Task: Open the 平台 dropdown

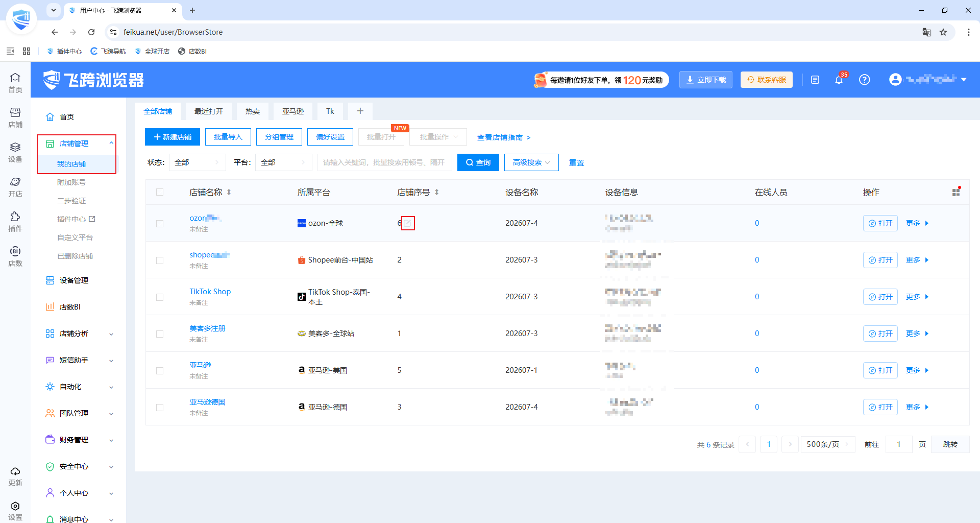Action: [x=283, y=162]
